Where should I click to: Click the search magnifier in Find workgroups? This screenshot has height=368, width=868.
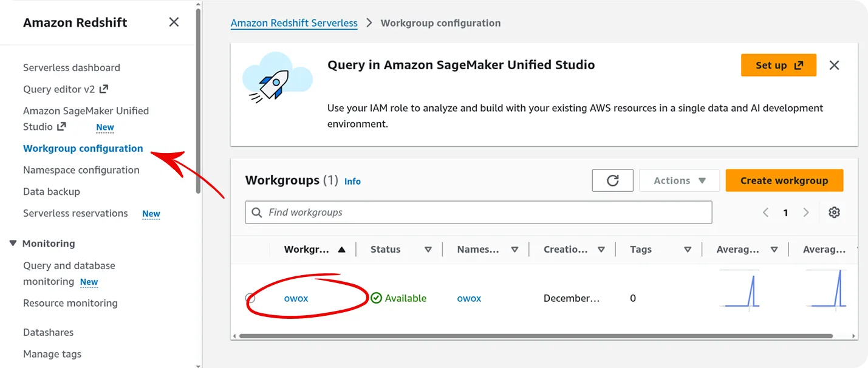(x=256, y=212)
